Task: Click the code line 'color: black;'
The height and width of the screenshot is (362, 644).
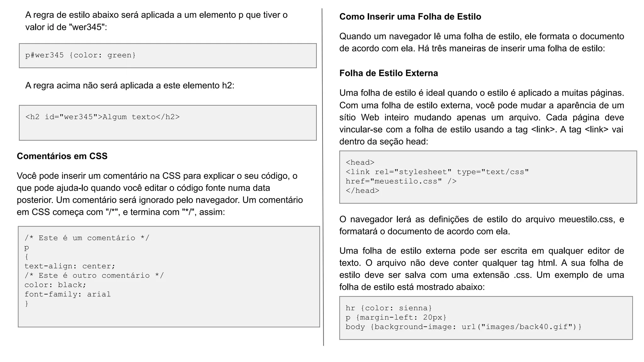Action: tap(55, 285)
